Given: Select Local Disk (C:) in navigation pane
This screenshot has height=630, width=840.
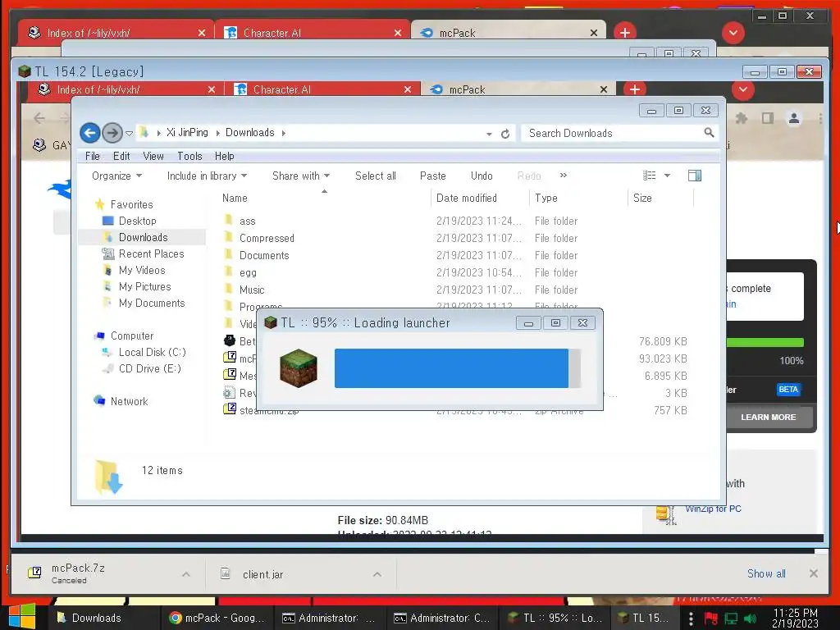Looking at the screenshot, I should 152,352.
